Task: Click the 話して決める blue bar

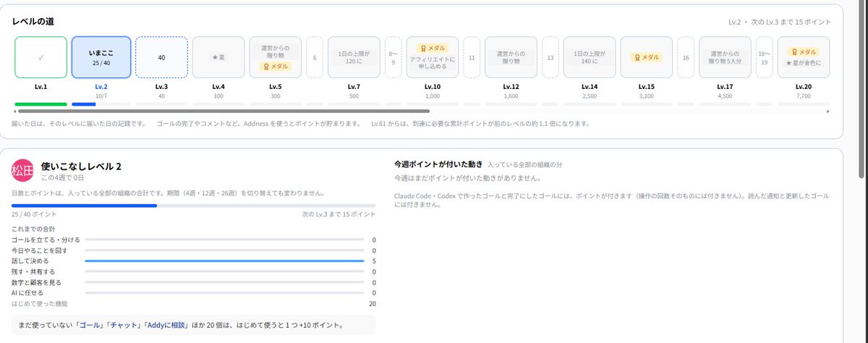Action: (x=224, y=261)
